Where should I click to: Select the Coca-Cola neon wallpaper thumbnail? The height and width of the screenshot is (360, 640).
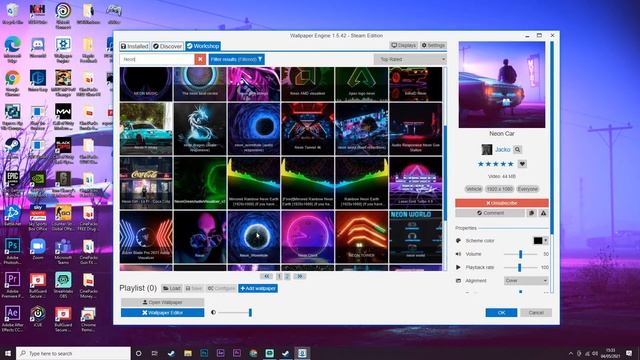(x=146, y=182)
